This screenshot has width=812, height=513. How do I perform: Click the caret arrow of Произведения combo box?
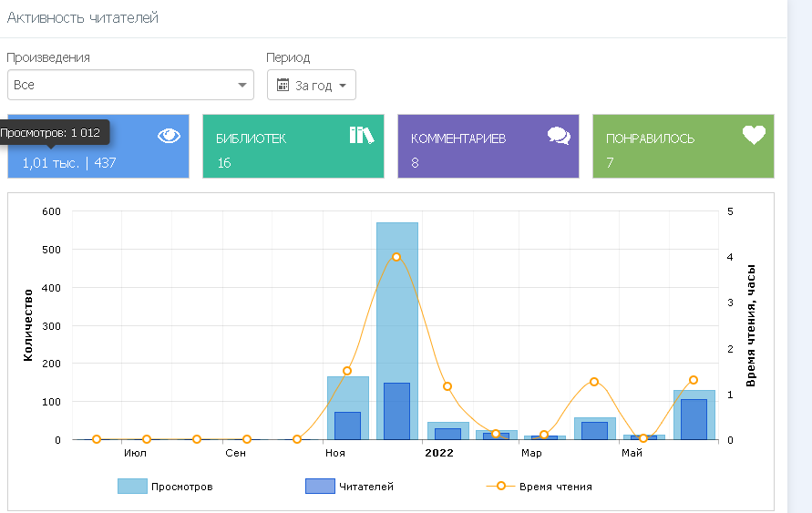coord(242,85)
